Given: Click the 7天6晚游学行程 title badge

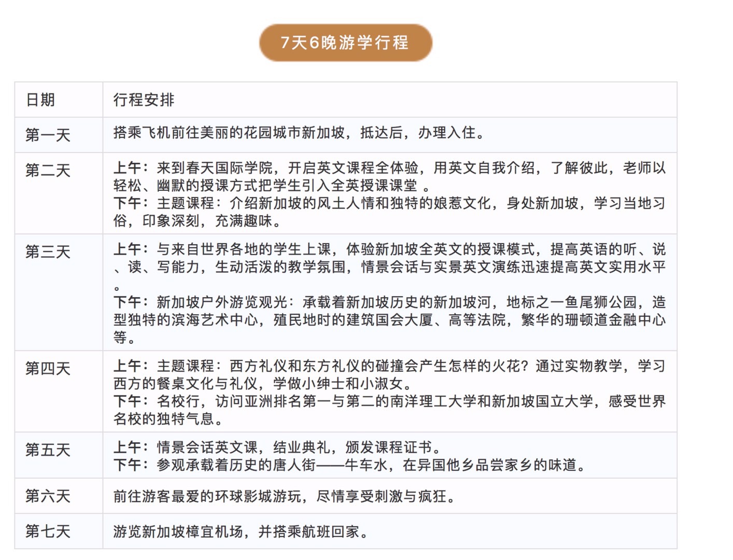Looking at the screenshot, I should coord(345,43).
